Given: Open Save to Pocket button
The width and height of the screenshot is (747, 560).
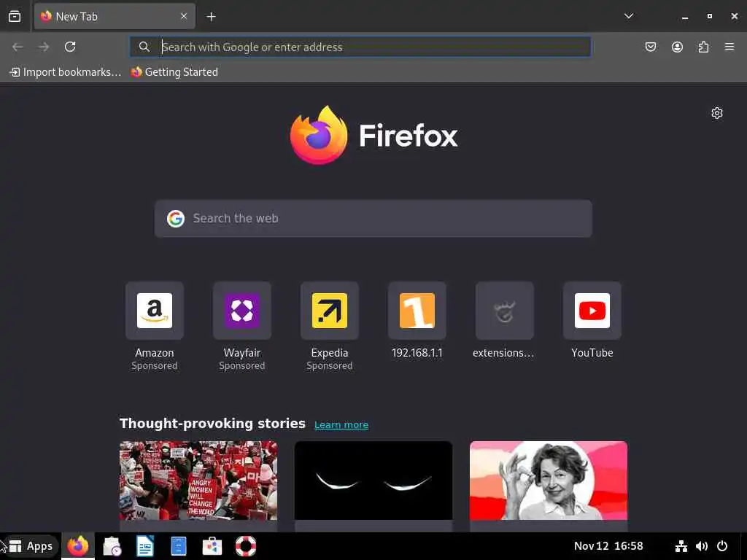Looking at the screenshot, I should (650, 47).
